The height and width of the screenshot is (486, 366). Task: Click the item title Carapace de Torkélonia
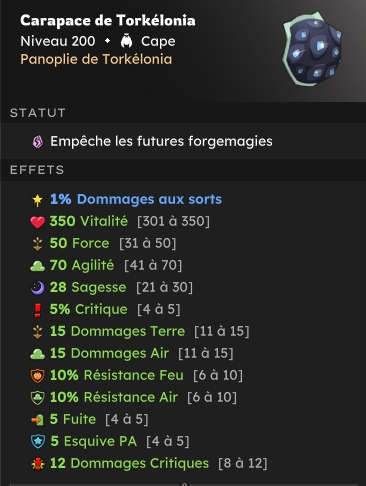pyautogui.click(x=108, y=21)
